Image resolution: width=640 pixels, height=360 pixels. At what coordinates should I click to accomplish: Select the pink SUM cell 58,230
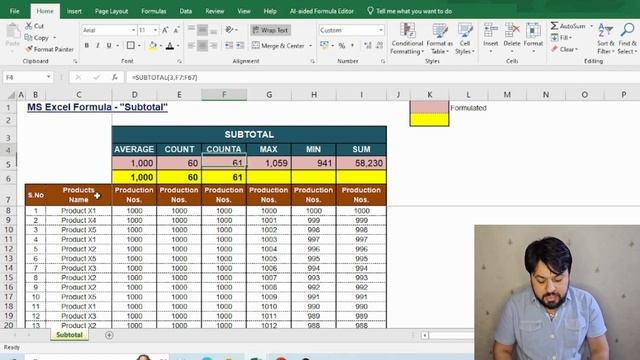pos(361,163)
